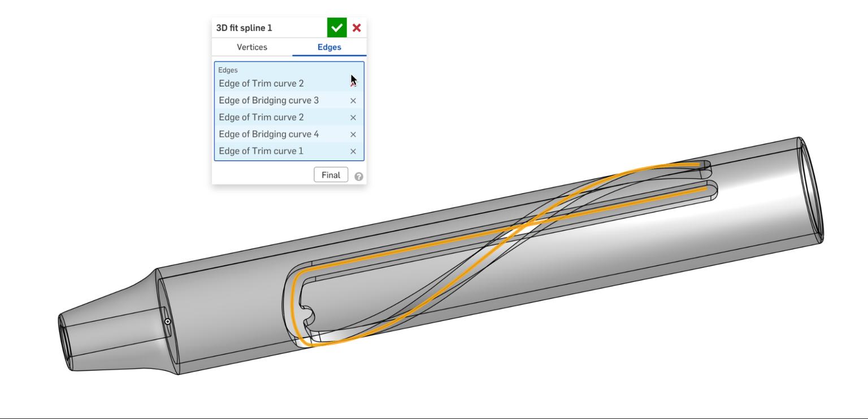Select 'Edge of Trim curve 1' list entry
The image size is (868, 419).
click(261, 151)
